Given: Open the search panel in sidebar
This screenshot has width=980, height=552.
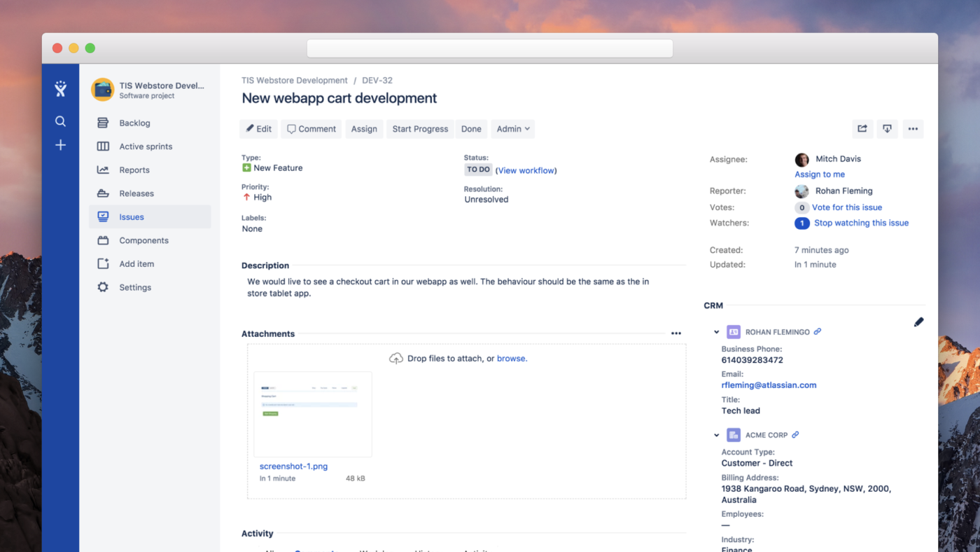Looking at the screenshot, I should pos(60,120).
